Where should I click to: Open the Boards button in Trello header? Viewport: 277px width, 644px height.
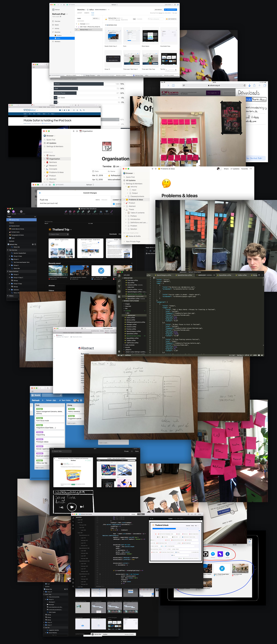tap(36, 395)
